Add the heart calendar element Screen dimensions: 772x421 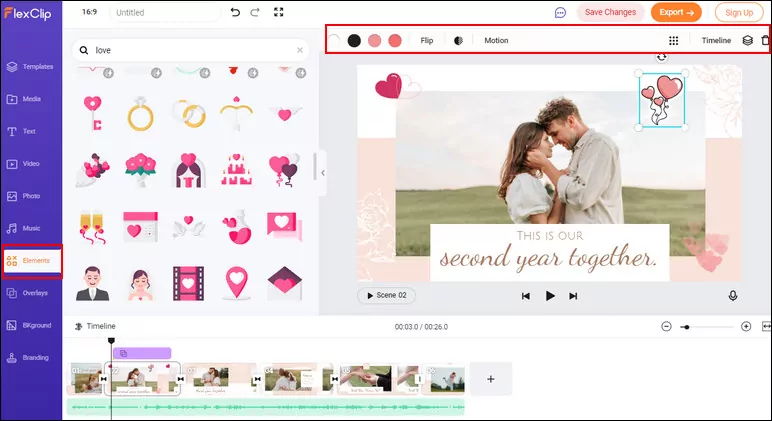(x=140, y=227)
